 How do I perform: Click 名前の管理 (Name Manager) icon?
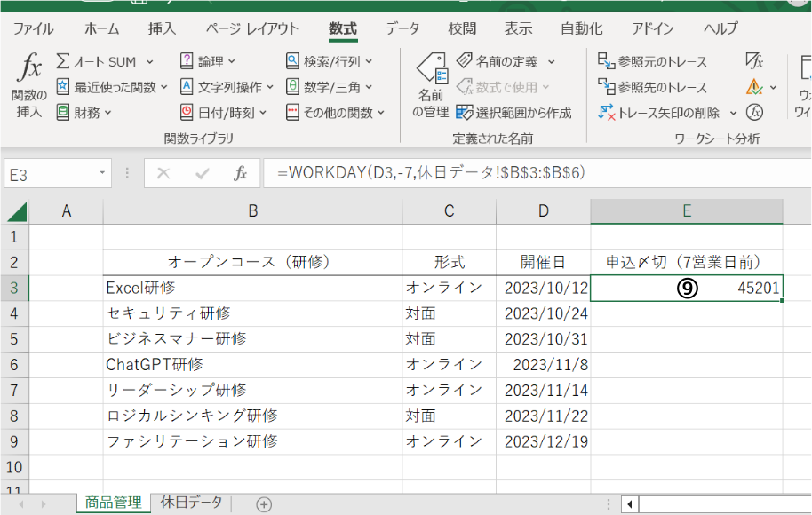[431, 87]
